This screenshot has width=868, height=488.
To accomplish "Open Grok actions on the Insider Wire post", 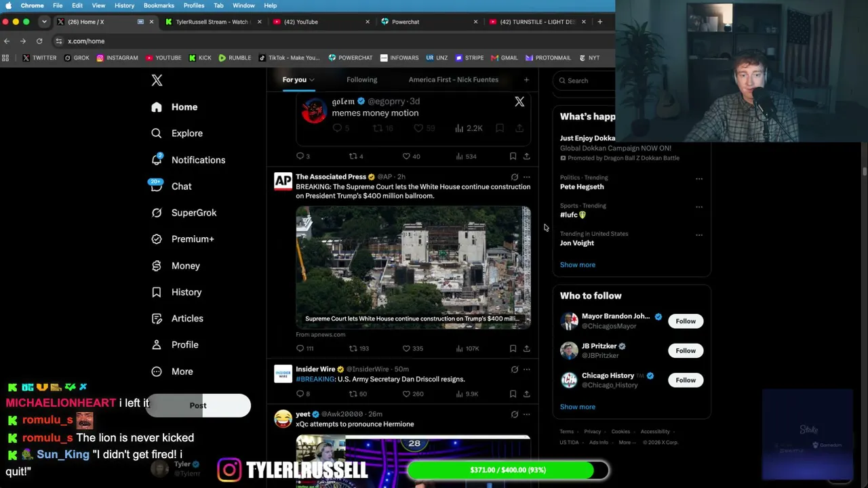I will [515, 369].
